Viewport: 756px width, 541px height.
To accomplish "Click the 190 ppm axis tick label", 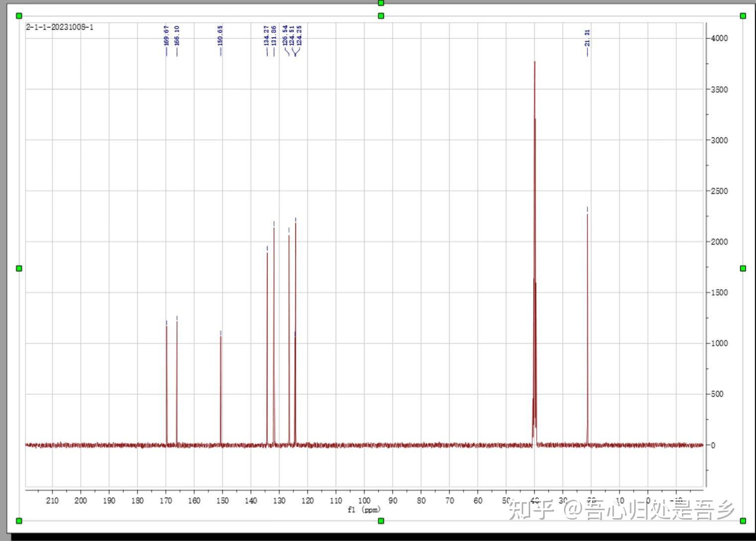I will pos(109,500).
